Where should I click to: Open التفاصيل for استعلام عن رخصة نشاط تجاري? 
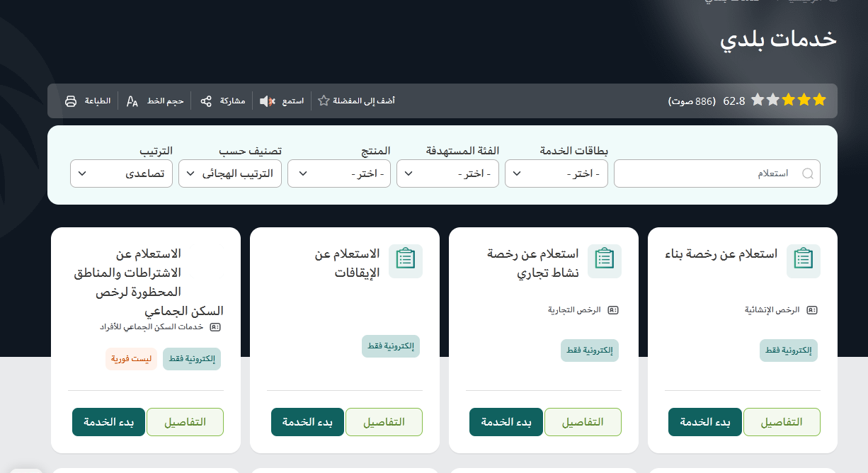tap(583, 422)
